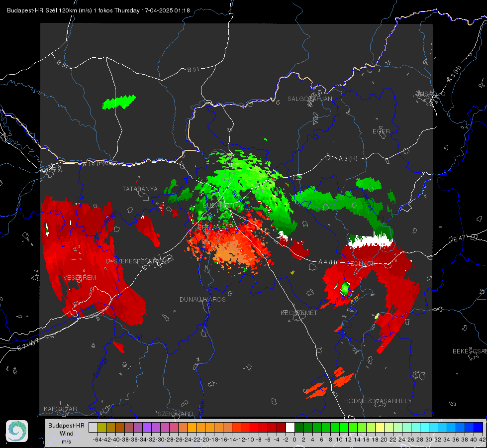Click the legend scale value 0
Image resolution: width=487 pixels, height=448 pixels.
(x=294, y=440)
